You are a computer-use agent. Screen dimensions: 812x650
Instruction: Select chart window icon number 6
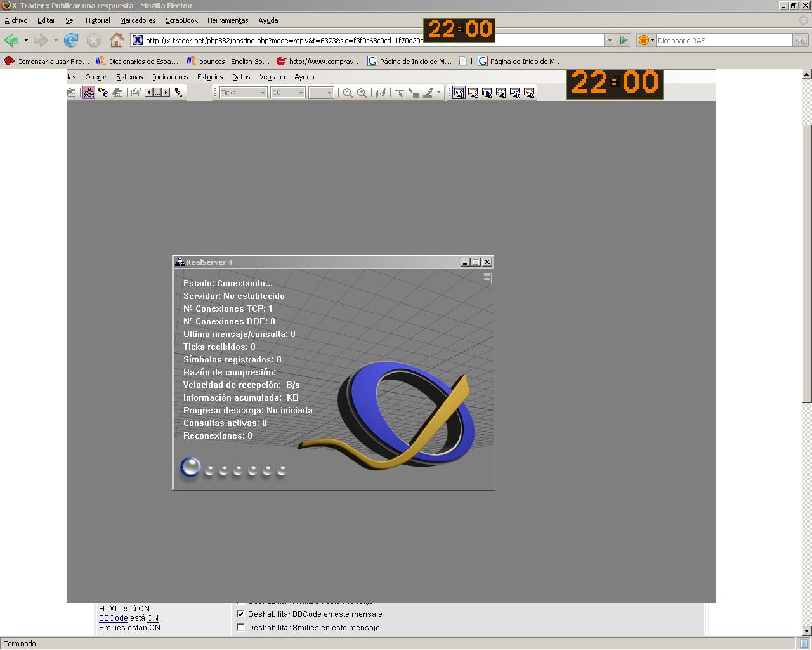pyautogui.click(x=529, y=93)
